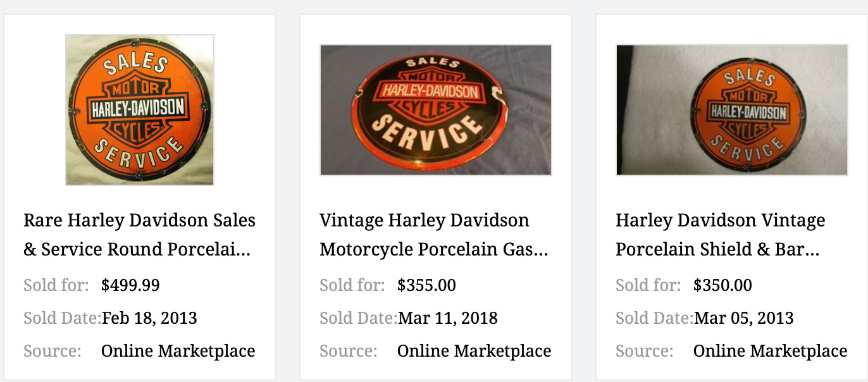Click the Feb 18, 2013 sold date
The height and width of the screenshot is (382, 868).
[149, 318]
